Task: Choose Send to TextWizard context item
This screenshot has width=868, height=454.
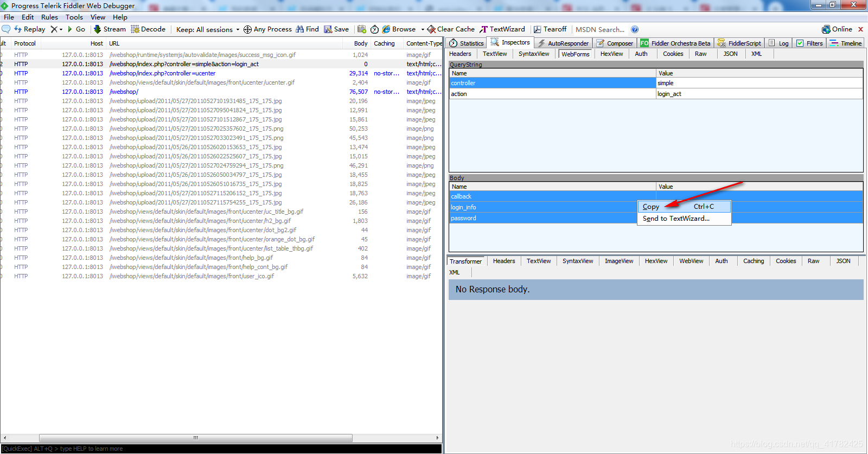Action: point(684,219)
